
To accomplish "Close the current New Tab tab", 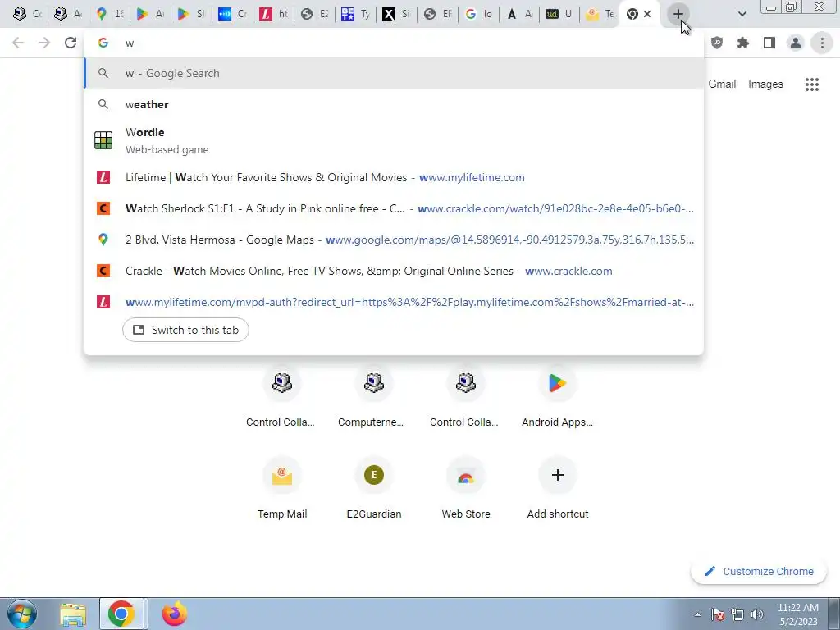I will click(647, 14).
